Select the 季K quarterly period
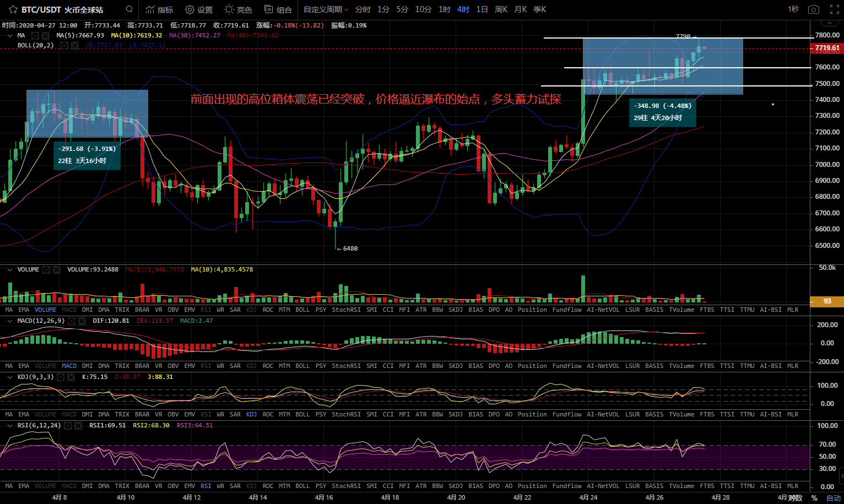 (x=540, y=9)
